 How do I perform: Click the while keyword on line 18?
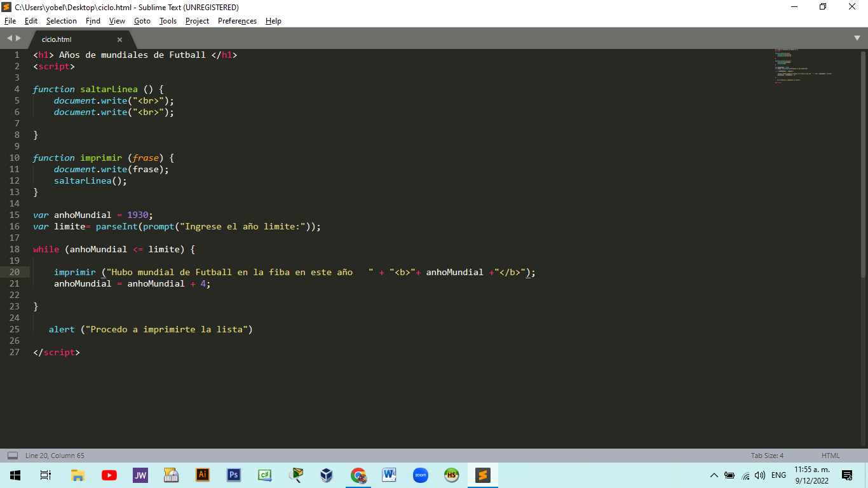46,249
